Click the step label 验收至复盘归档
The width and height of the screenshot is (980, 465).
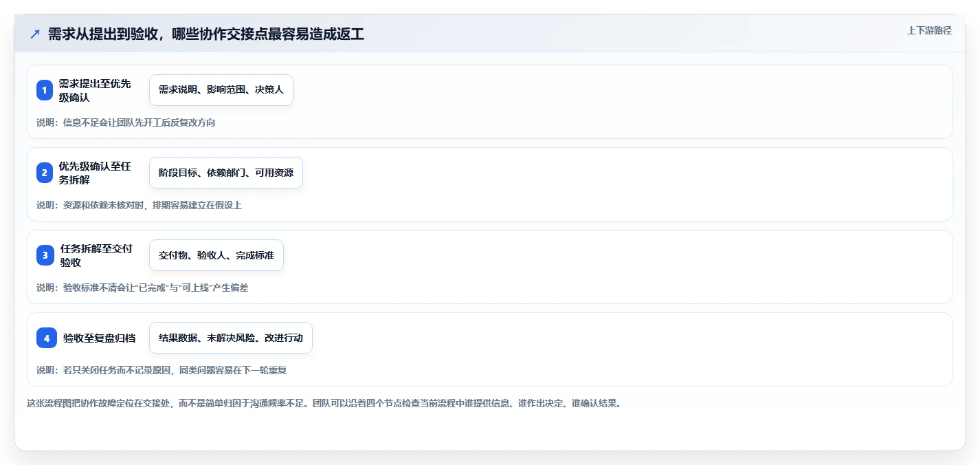pos(99,338)
